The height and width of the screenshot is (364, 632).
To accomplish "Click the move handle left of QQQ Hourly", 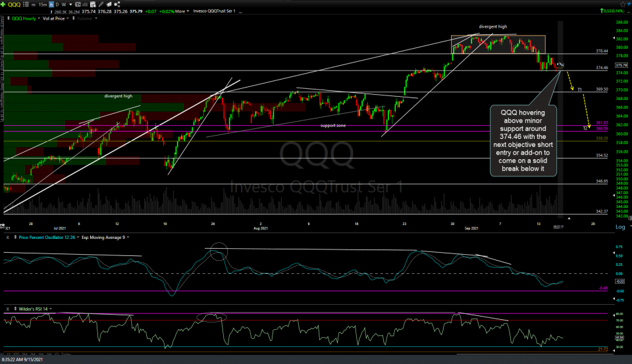I will pos(8,18).
